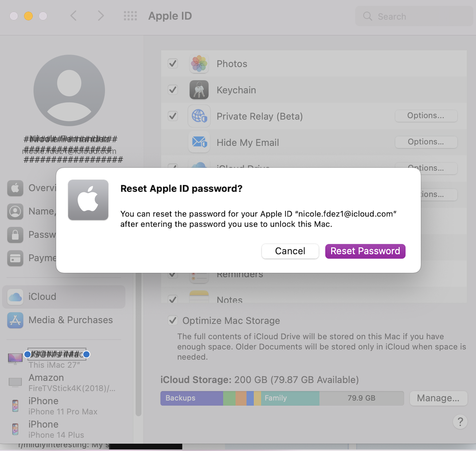
Task: Click the yellow minimize window button
Action: pos(28,16)
